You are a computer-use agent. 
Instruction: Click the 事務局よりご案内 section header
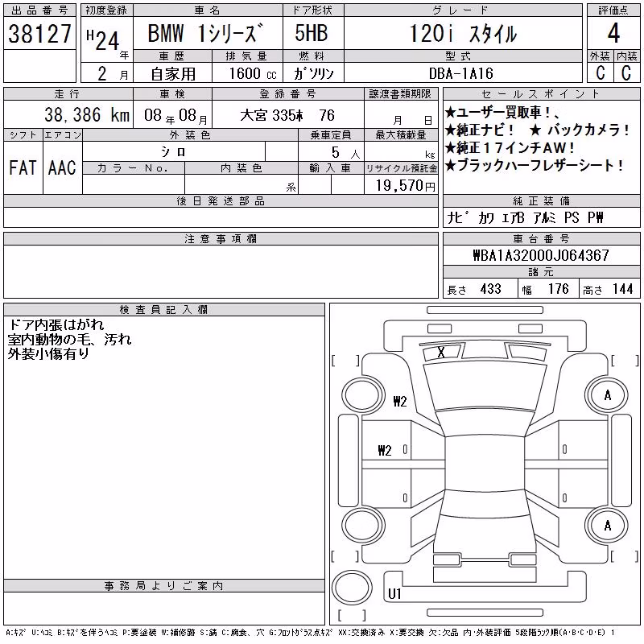pyautogui.click(x=163, y=586)
